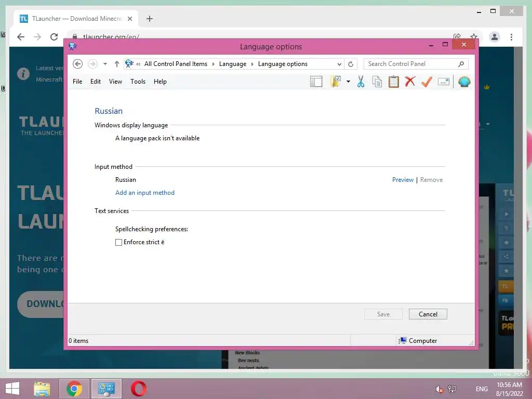Image resolution: width=532 pixels, height=399 pixels.
Task: Click the forward arrow in Language options
Action: 92,64
